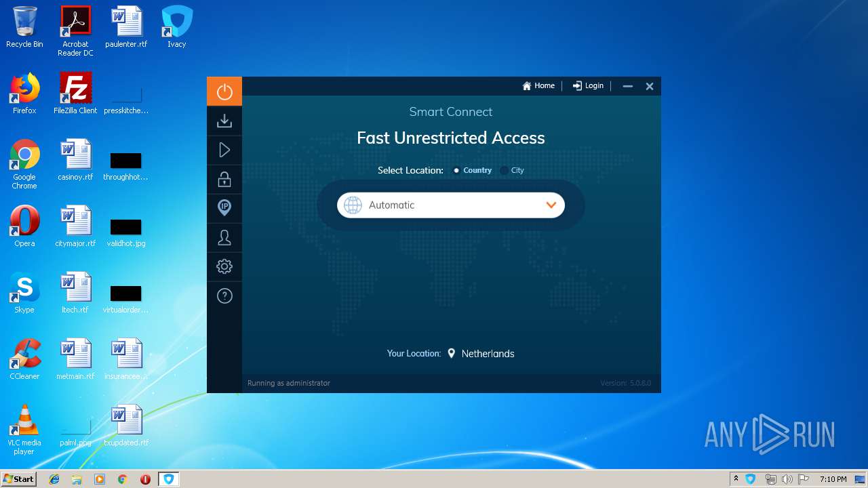This screenshot has width=868, height=488.
Task: Open Windows Explorer folder from taskbar
Action: (x=77, y=479)
